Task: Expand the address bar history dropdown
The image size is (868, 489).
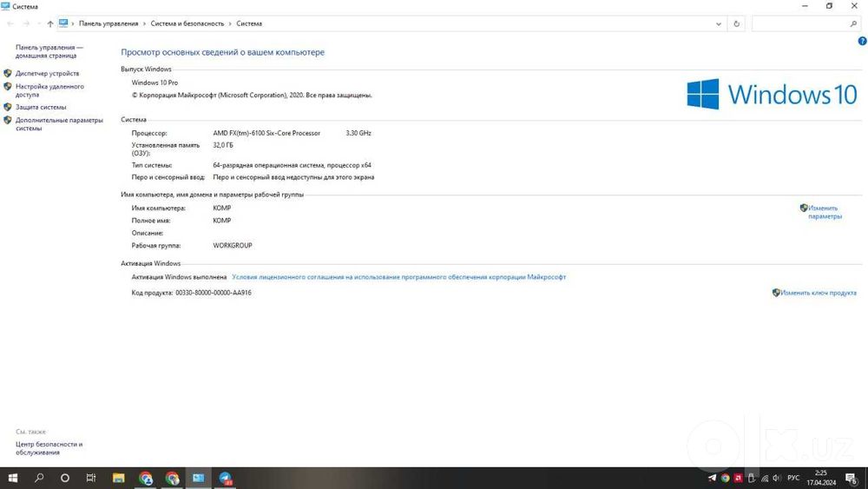Action: (719, 23)
